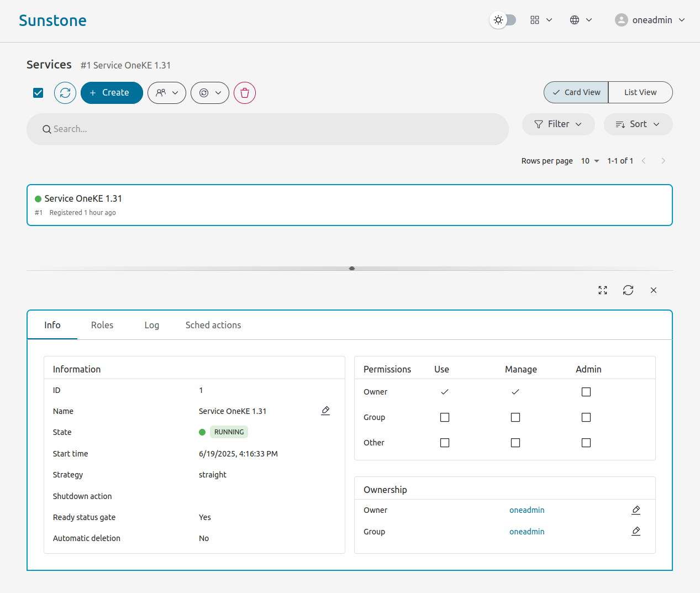Screen dimensions: 700x593
Task: Edit the Group in Ownership section
Action: tap(636, 531)
